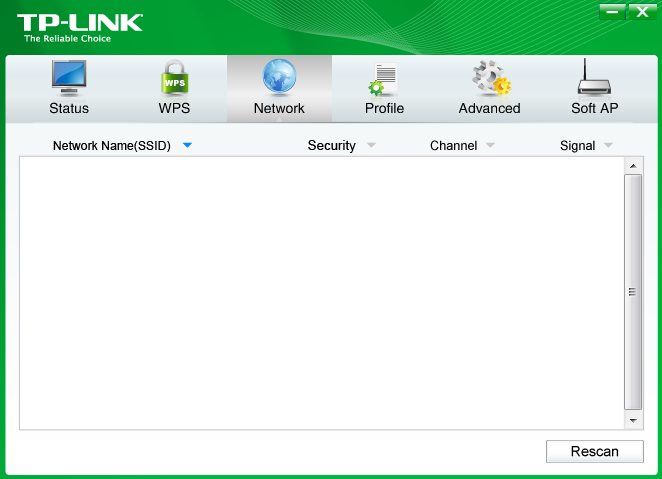Screen dimensions: 662x479
Task: Click the scrollbar down arrow
Action: (x=633, y=420)
